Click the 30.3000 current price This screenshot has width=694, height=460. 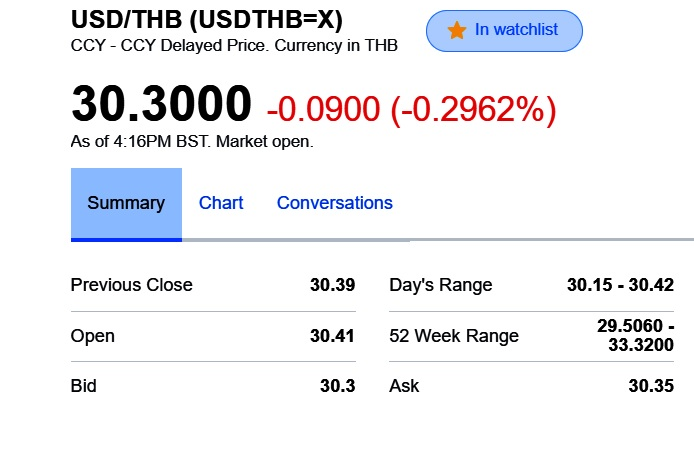point(161,105)
